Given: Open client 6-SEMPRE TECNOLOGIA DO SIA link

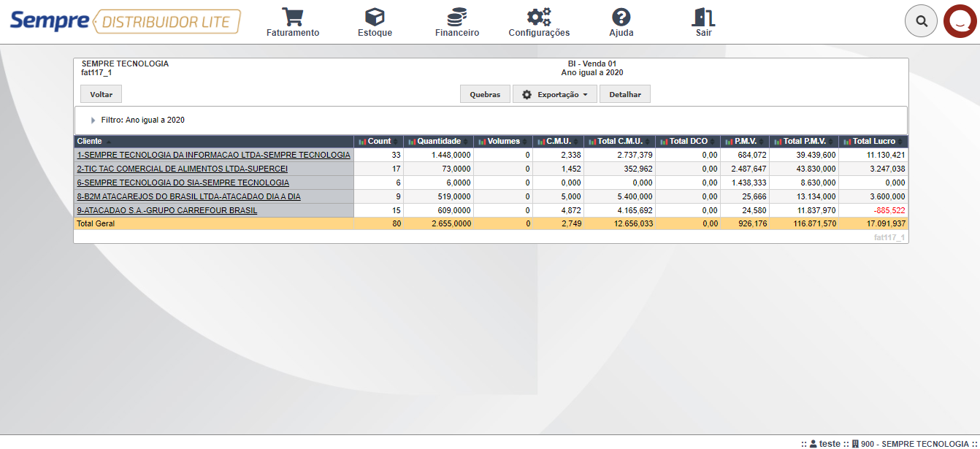Looking at the screenshot, I should (183, 183).
